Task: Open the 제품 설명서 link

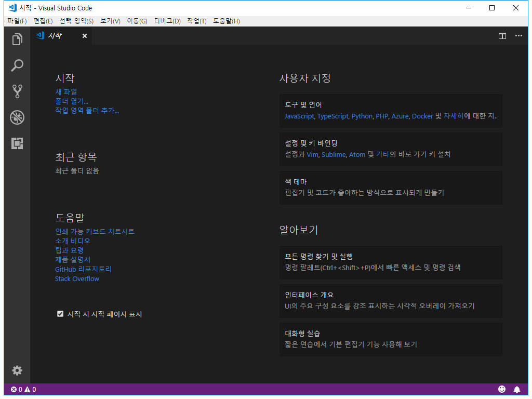Action: (x=73, y=260)
